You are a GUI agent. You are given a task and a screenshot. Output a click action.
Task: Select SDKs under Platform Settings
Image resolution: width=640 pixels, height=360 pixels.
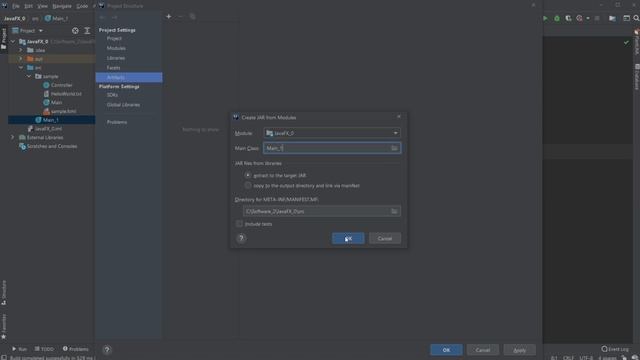pos(112,95)
